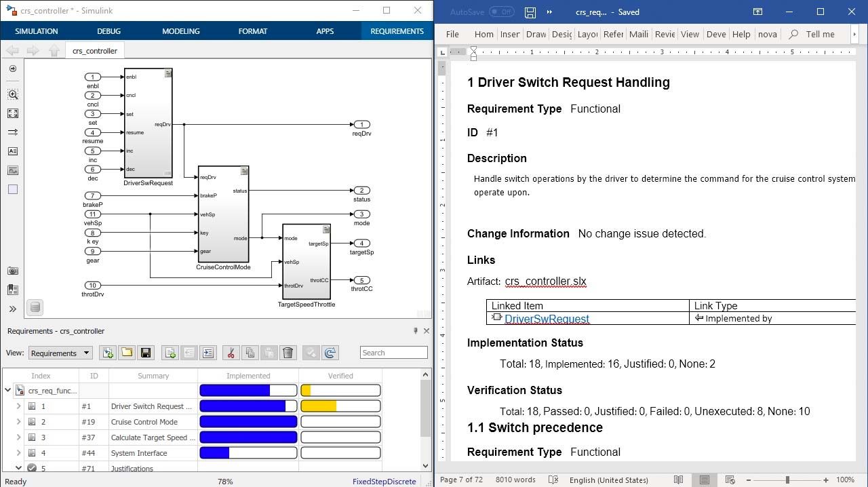This screenshot has height=487, width=868.
Task: Open the DriverSwRequest link in document
Action: (x=547, y=319)
